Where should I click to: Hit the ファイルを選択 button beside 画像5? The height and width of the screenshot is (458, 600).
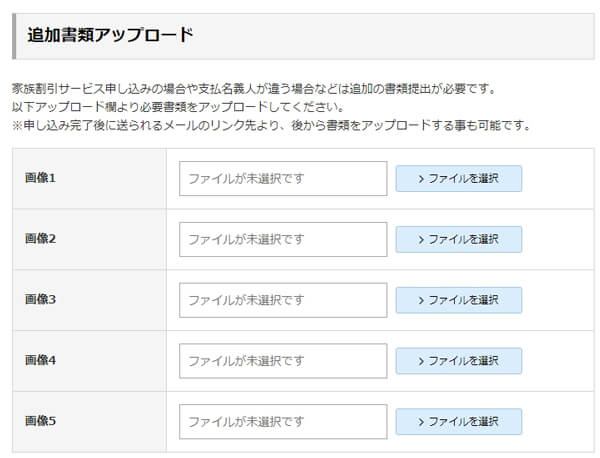(458, 422)
